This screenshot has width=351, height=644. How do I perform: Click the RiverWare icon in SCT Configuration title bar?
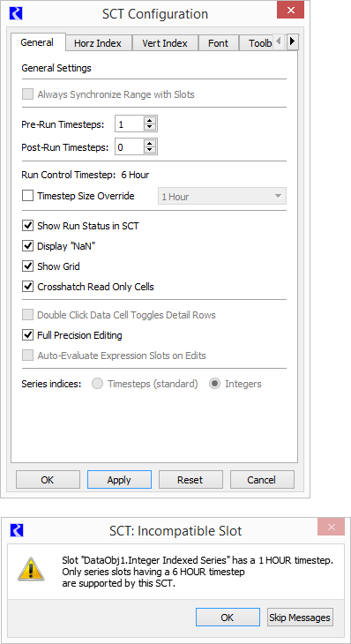[x=16, y=13]
